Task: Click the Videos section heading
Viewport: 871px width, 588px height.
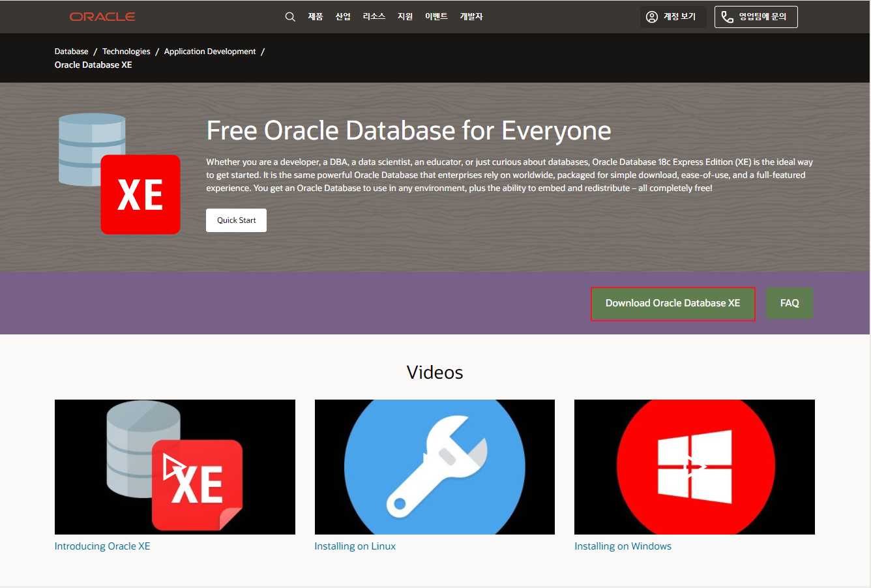Action: [435, 372]
